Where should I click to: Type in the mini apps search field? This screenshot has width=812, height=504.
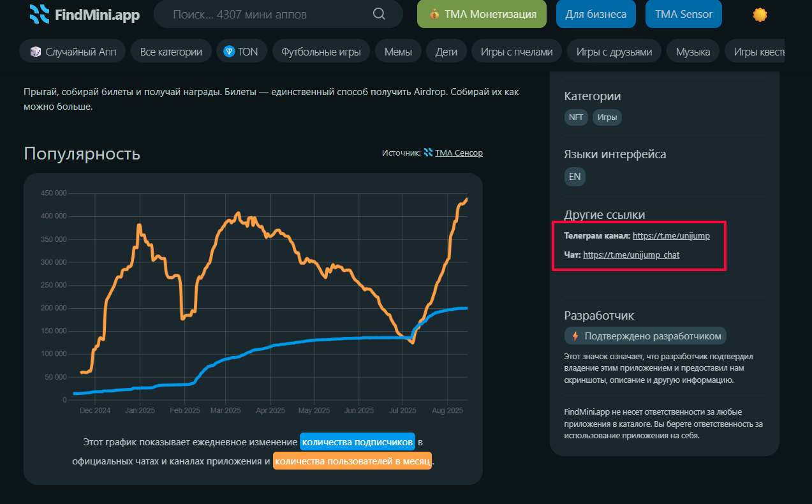[268, 14]
